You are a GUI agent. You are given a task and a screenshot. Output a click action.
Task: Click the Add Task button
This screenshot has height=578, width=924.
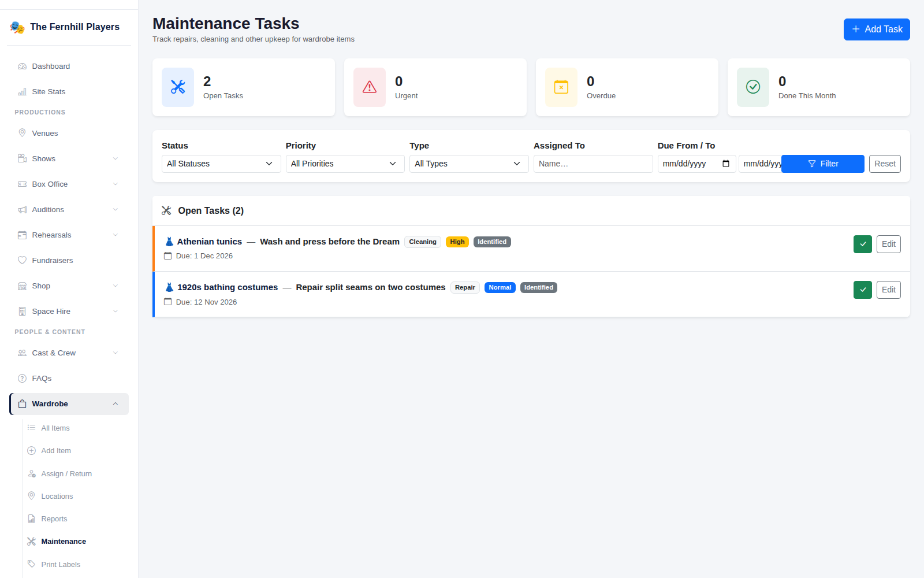coord(877,29)
